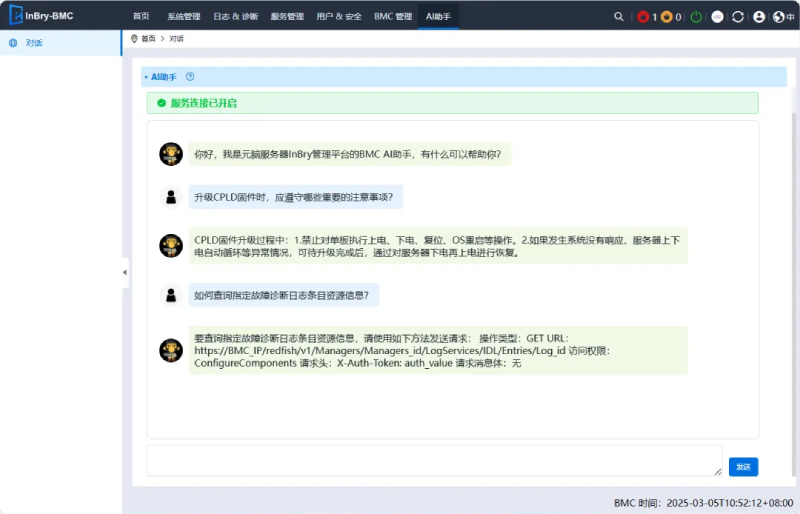
Task: Collapse the left sidebar using arrow handle
Action: pyautogui.click(x=125, y=272)
